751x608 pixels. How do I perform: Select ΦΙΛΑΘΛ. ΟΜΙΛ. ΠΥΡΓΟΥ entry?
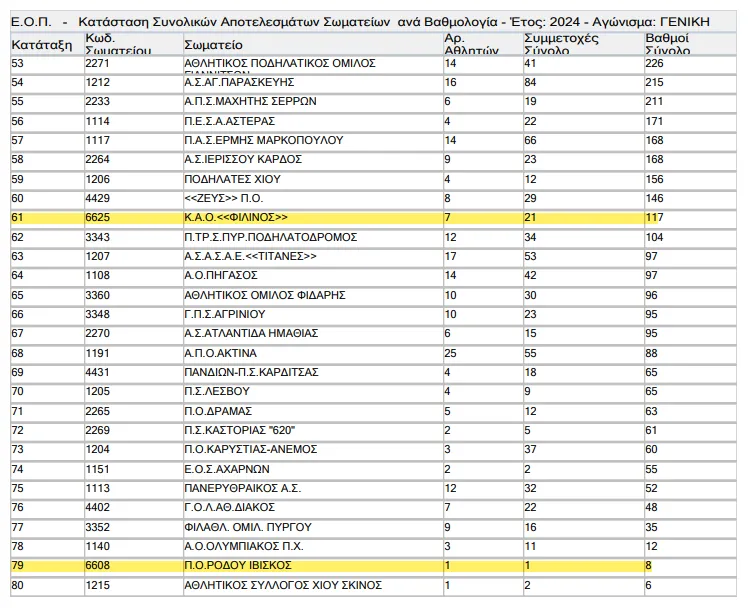[x=248, y=527]
